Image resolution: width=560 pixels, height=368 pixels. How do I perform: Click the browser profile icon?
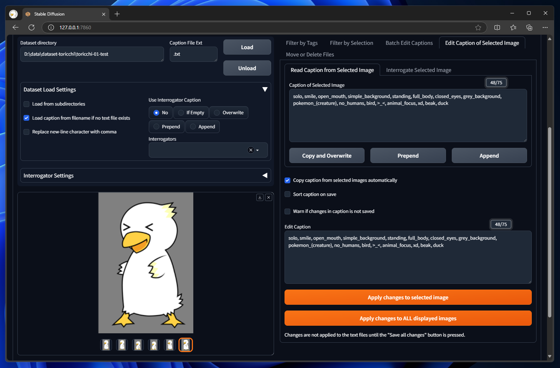coord(14,14)
